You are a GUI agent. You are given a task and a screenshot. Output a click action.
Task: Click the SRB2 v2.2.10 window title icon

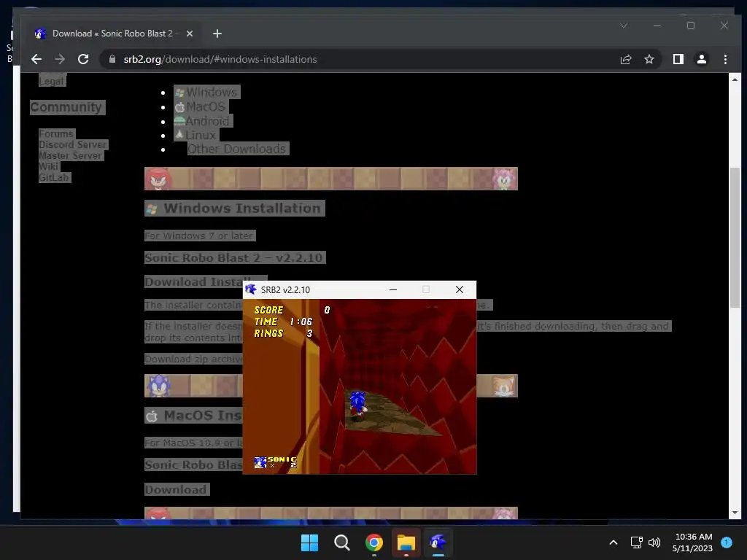click(251, 289)
